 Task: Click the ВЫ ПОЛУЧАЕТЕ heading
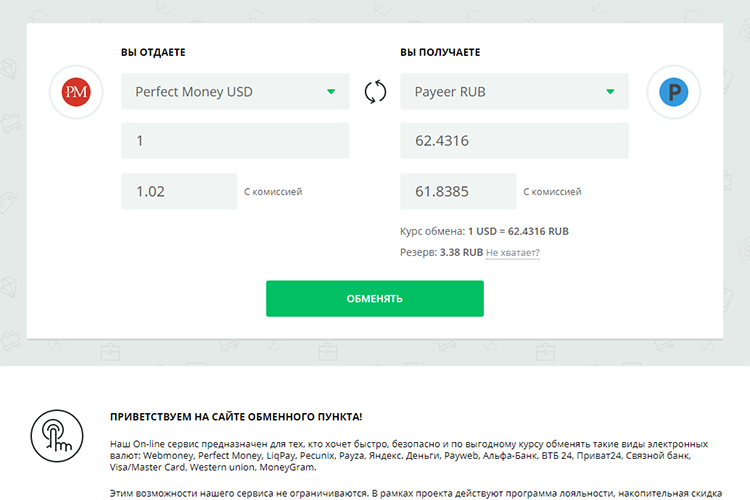441,52
